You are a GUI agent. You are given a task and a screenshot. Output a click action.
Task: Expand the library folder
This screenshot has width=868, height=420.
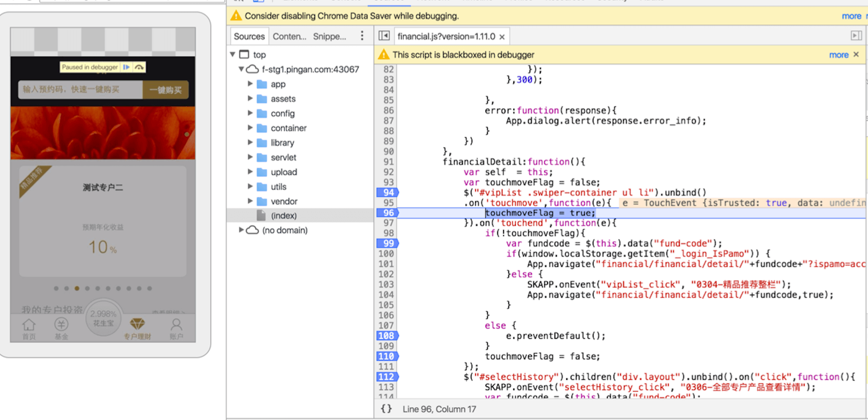(250, 142)
